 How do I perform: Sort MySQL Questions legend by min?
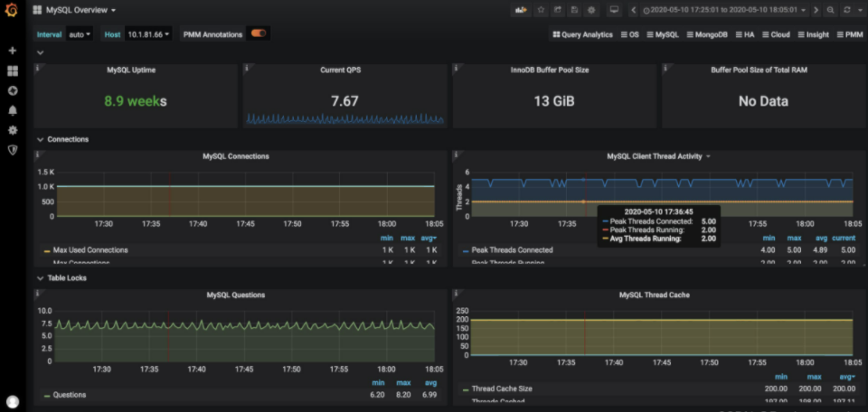[378, 383]
